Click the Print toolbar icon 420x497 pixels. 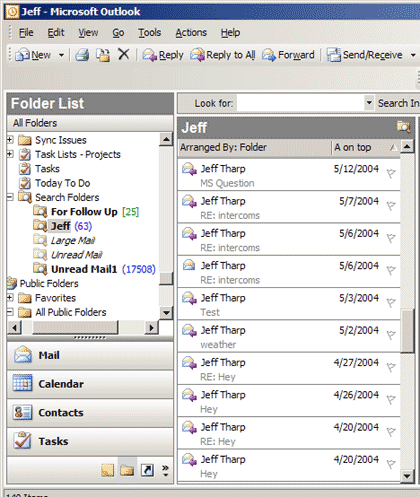pyautogui.click(x=82, y=55)
